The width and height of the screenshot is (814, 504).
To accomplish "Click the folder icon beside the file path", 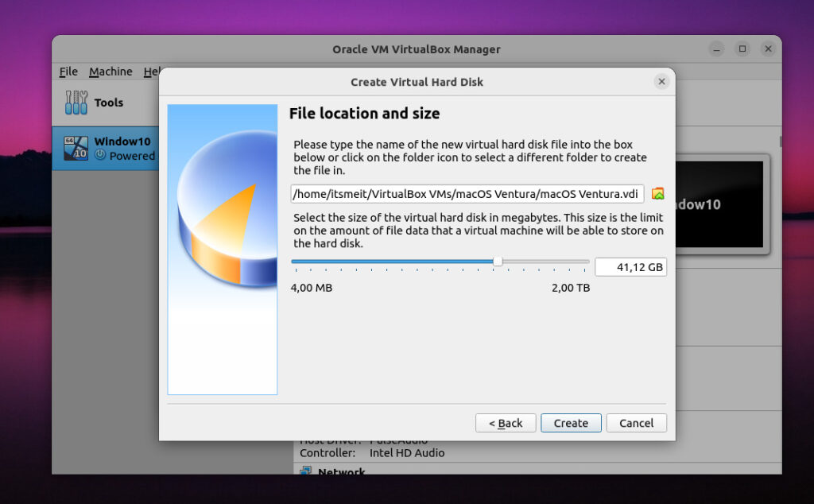I will coord(658,193).
